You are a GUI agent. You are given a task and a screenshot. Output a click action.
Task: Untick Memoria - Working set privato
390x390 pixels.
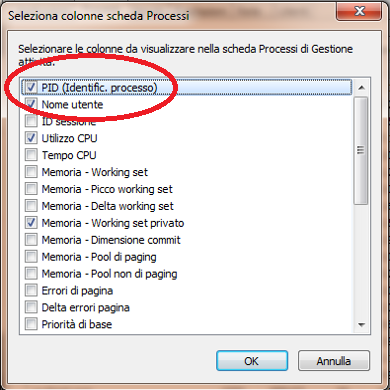31,223
